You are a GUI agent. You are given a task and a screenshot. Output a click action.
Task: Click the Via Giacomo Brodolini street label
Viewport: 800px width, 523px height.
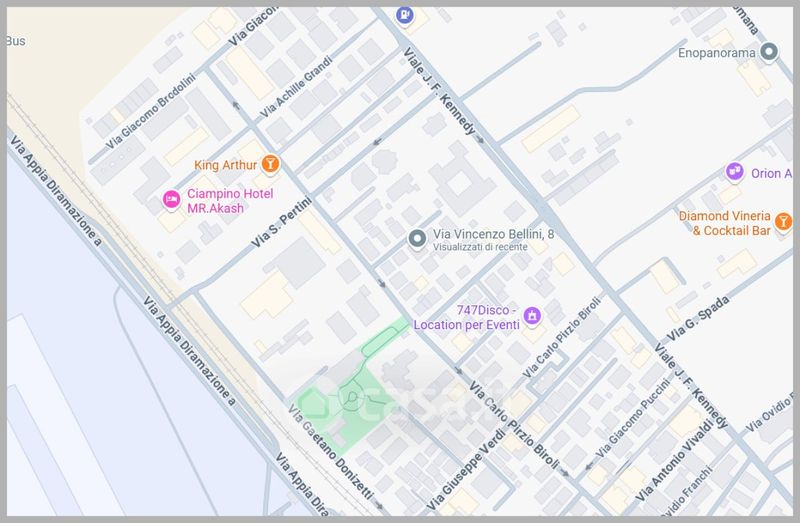point(151,112)
